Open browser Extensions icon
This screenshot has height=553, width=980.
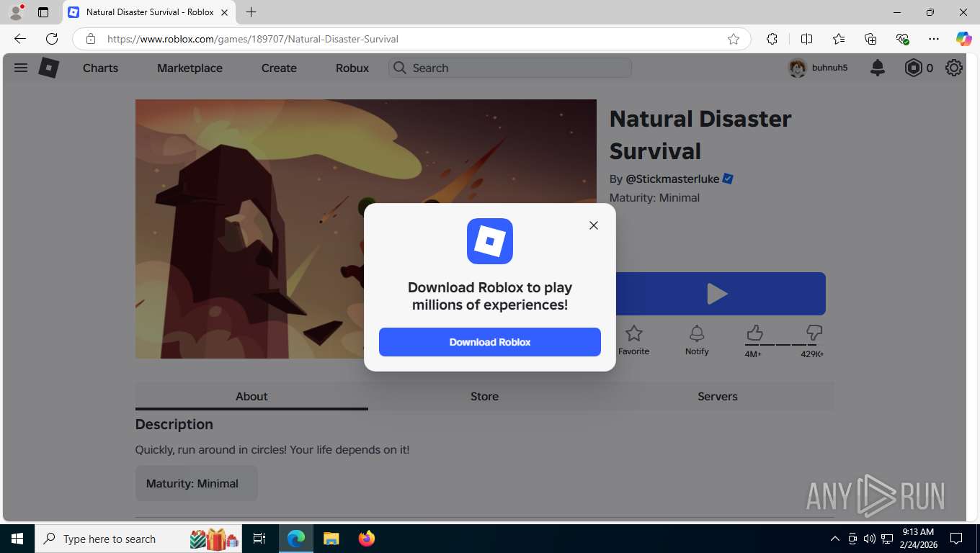pos(772,39)
